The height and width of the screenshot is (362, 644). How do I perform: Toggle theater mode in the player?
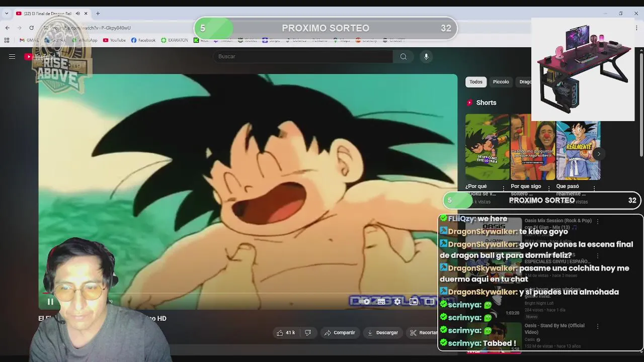tap(430, 302)
